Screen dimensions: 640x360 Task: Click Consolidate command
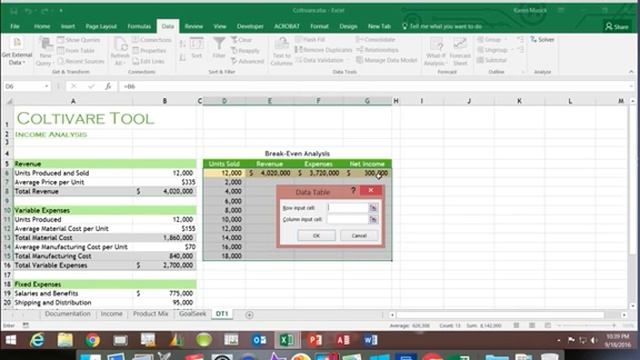(376, 40)
